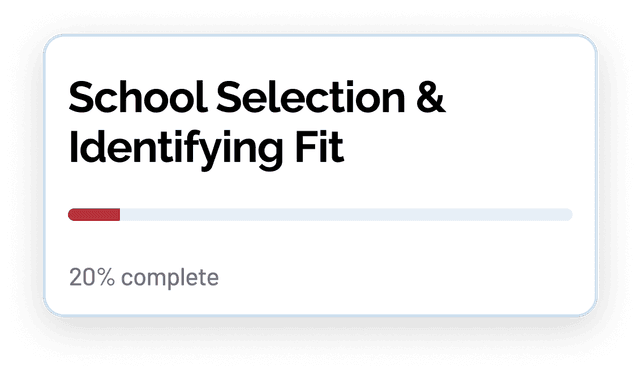This screenshot has width=640, height=369.
Task: Click the word "Selection" in the heading
Action: (x=311, y=97)
